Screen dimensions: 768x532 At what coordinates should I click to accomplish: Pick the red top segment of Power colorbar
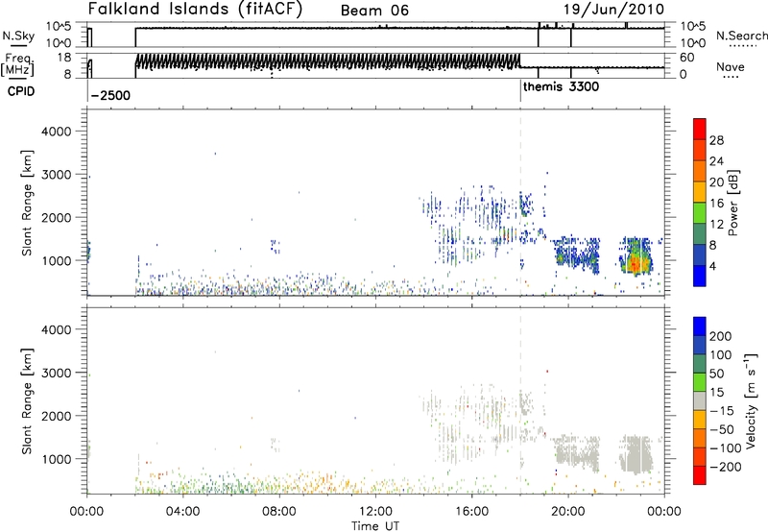700,129
